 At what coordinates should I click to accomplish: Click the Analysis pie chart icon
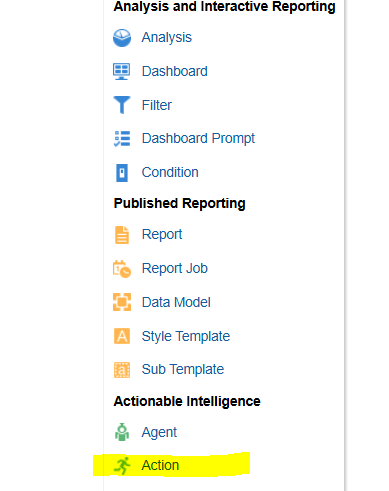tap(122, 38)
